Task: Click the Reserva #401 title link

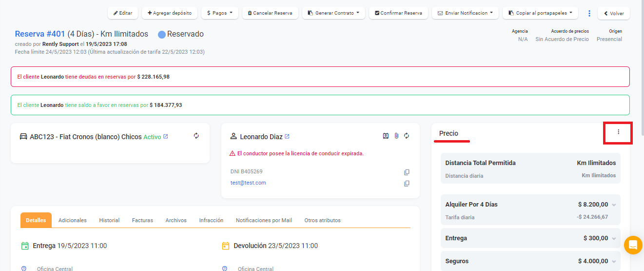Action: 40,34
